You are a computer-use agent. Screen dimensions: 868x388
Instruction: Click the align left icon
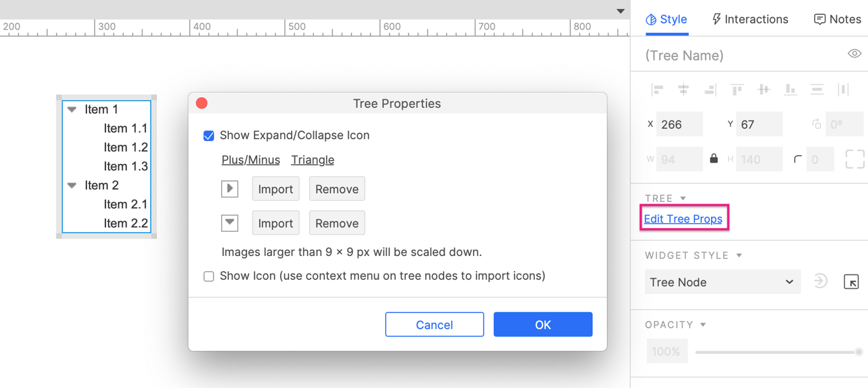point(657,90)
